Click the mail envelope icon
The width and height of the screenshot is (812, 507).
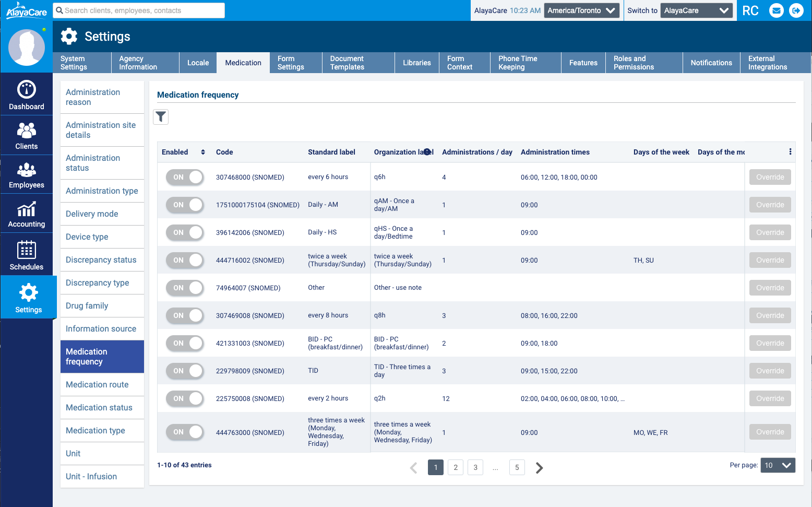tap(777, 10)
